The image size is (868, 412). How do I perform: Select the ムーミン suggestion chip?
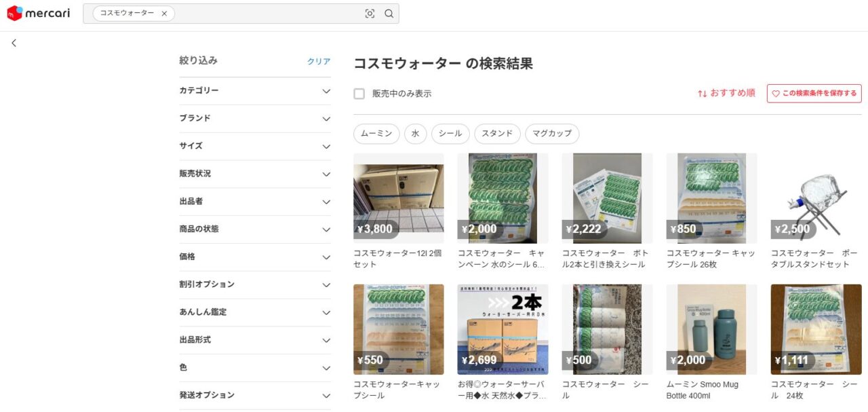(x=376, y=134)
